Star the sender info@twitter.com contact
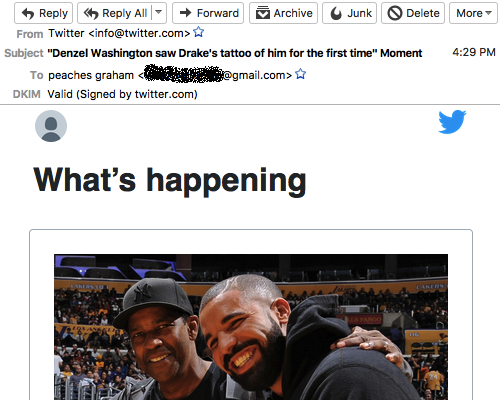 (x=199, y=32)
